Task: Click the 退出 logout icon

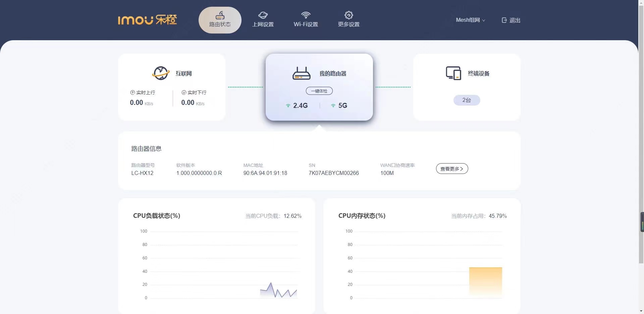Action: tap(504, 20)
